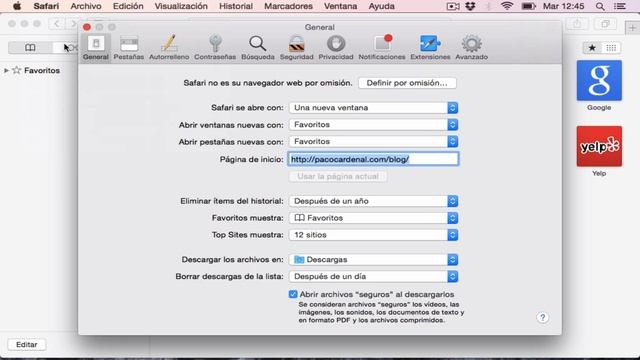
Task: Open the Edición menu
Action: pos(128,6)
